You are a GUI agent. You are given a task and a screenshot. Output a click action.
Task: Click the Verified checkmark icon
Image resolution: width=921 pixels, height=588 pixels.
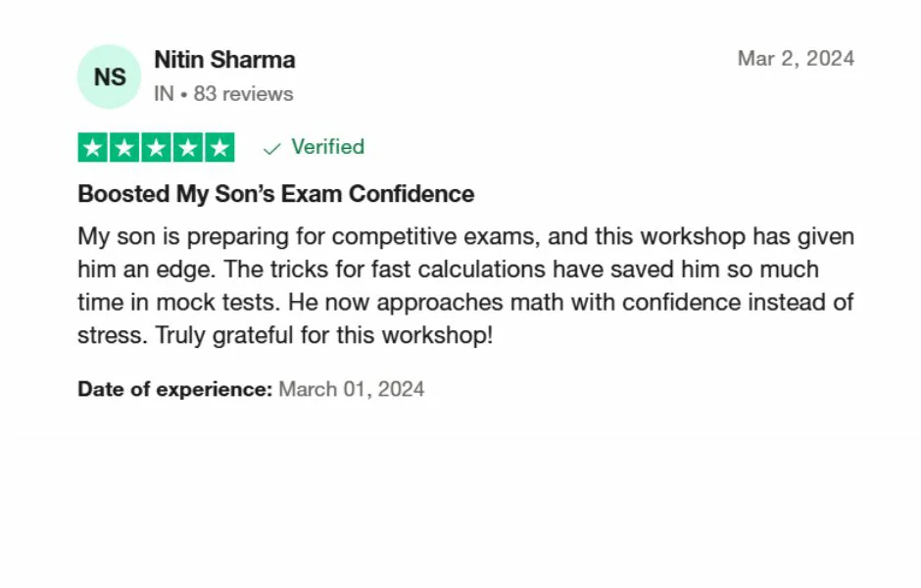(x=272, y=148)
